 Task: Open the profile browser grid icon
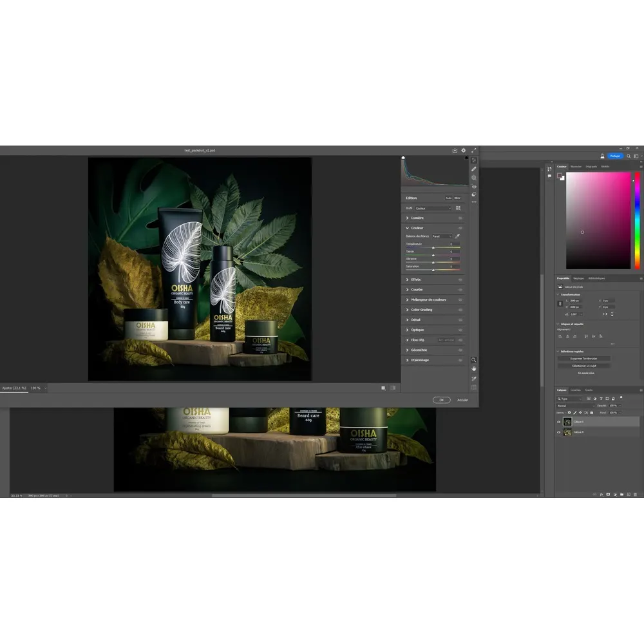click(x=458, y=208)
